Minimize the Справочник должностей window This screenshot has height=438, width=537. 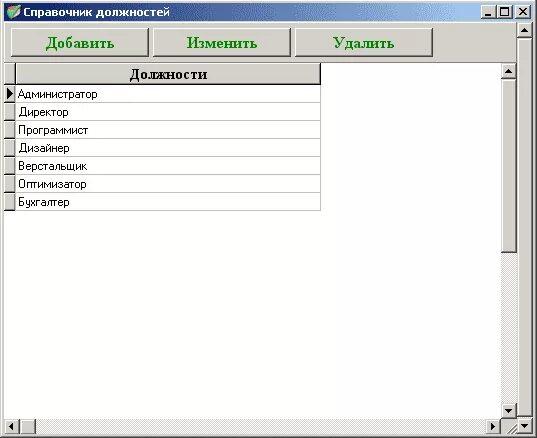pos(488,12)
